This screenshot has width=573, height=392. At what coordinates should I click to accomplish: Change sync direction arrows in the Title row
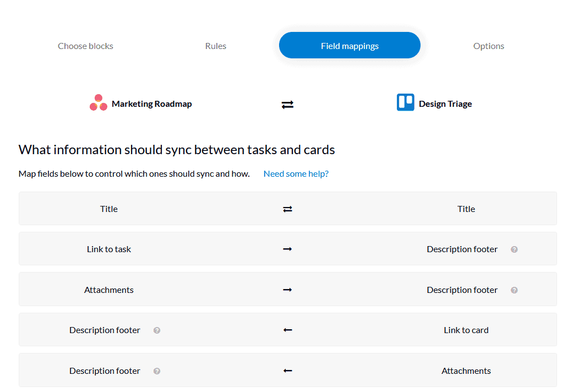(287, 209)
